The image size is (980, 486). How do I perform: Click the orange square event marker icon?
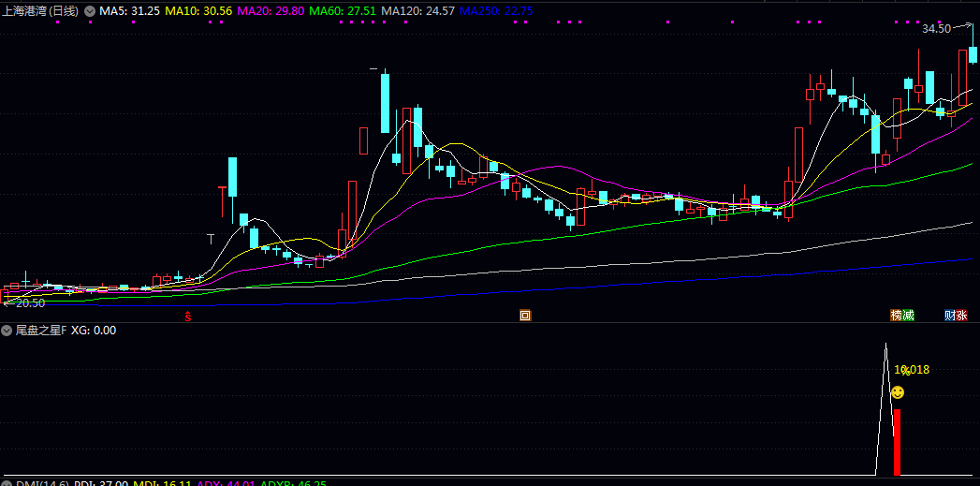click(525, 316)
